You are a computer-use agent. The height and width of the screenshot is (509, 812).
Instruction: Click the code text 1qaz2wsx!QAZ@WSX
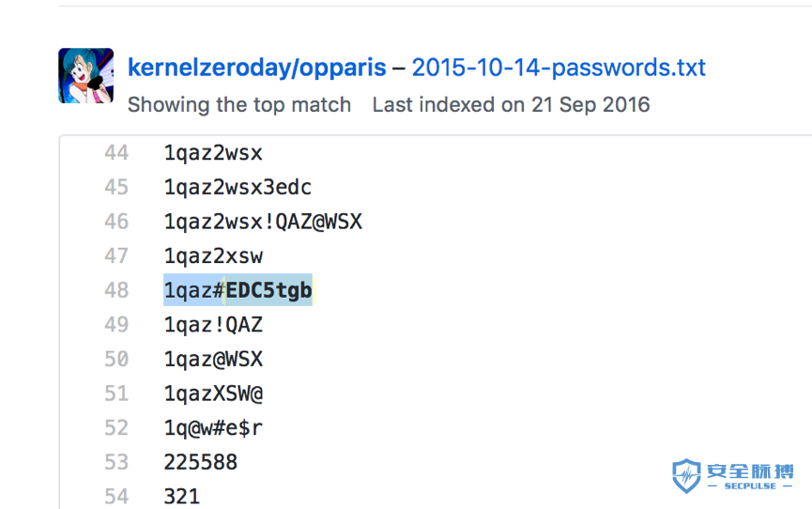tap(263, 222)
